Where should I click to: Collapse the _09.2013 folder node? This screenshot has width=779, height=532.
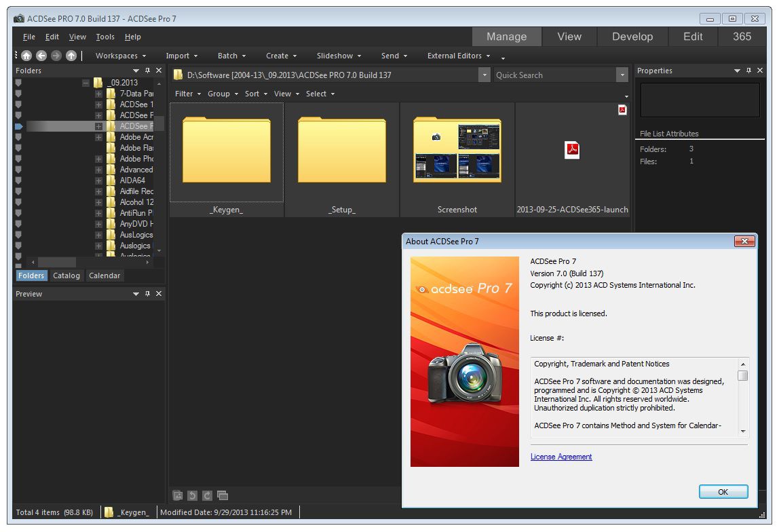86,83
